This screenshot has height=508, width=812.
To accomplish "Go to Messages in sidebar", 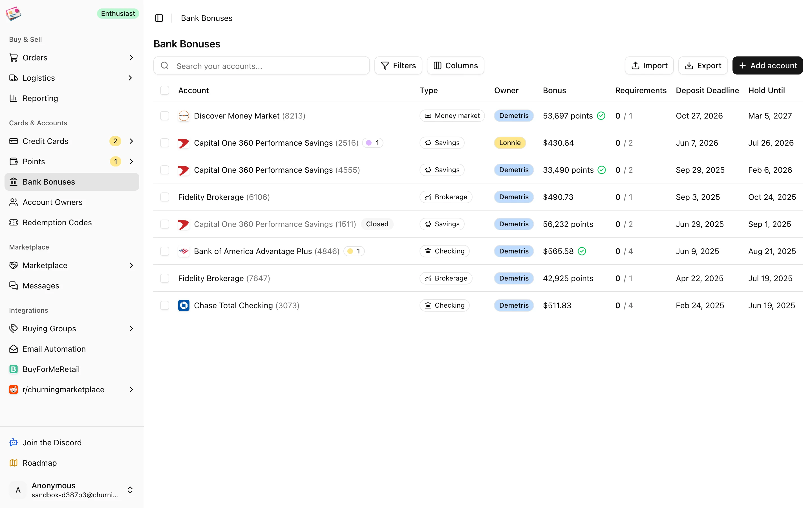I will 72,286.
